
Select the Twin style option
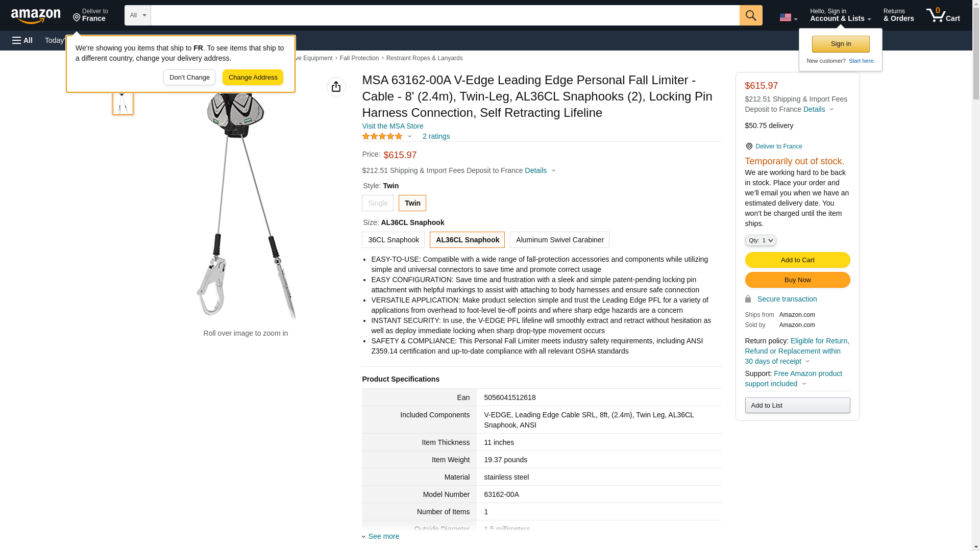pos(412,203)
